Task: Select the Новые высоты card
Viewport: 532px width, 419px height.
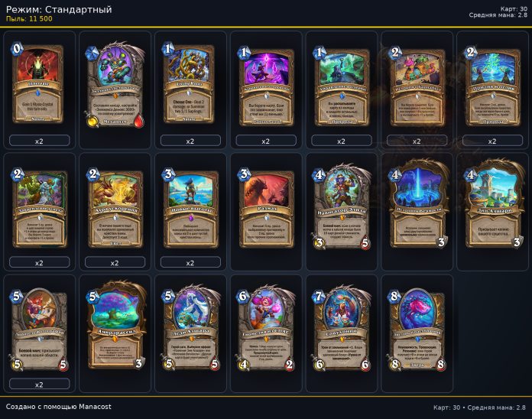Action: [x=190, y=208]
